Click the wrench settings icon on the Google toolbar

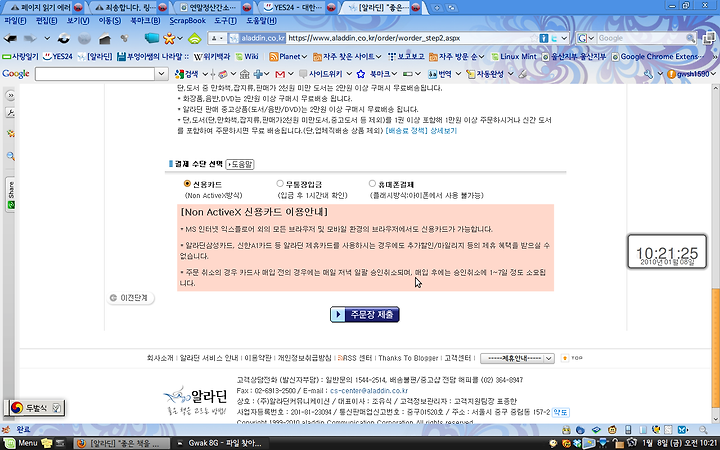pos(648,73)
